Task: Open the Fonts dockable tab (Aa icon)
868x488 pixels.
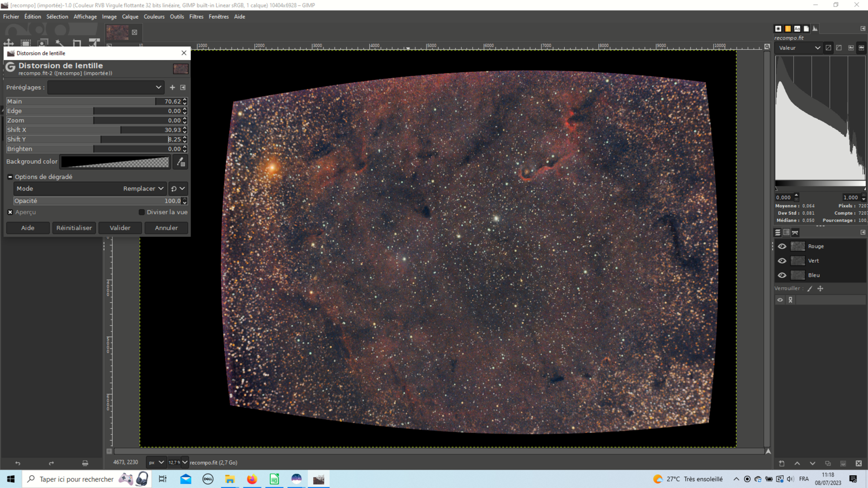Action: coord(797,28)
